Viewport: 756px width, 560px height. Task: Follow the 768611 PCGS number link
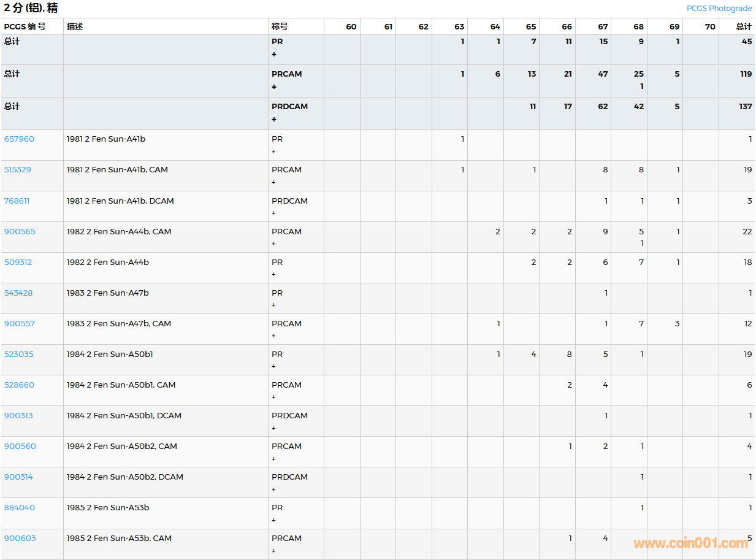tap(17, 201)
